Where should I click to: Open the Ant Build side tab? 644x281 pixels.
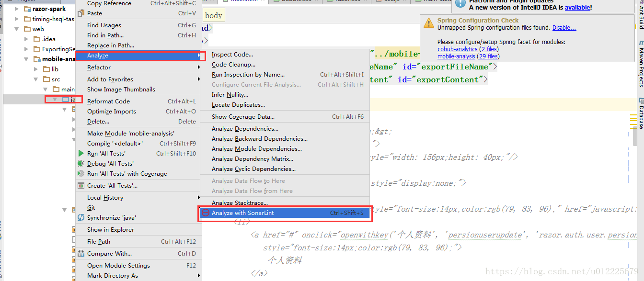click(x=641, y=16)
